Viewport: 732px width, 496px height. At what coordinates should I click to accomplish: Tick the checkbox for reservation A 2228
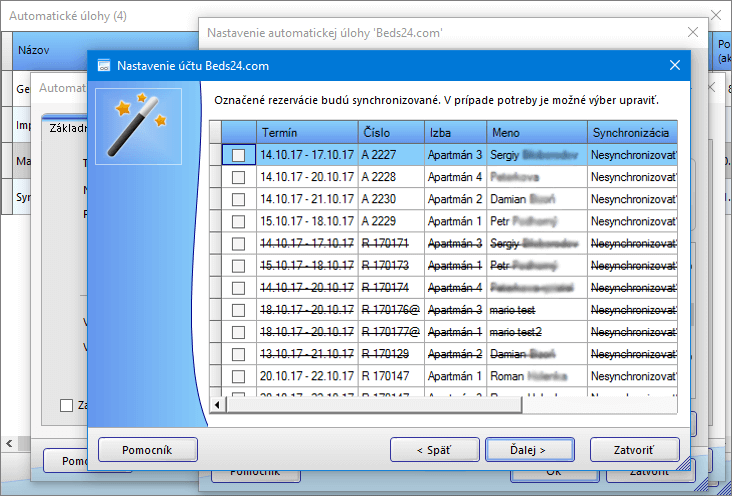(238, 177)
